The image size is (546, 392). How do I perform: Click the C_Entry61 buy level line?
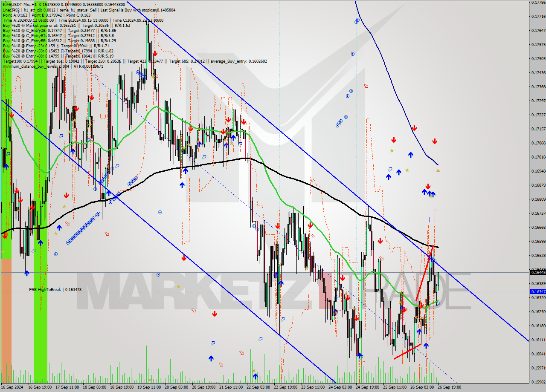pyautogui.click(x=58, y=35)
